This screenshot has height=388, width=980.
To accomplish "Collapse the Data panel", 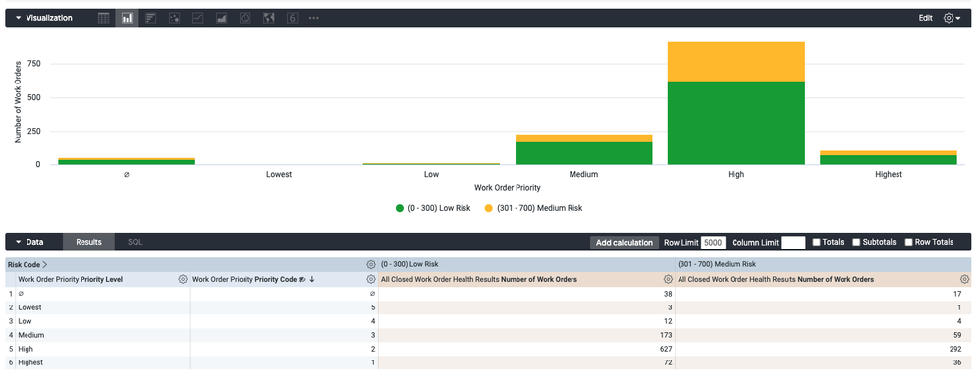I will (x=18, y=242).
